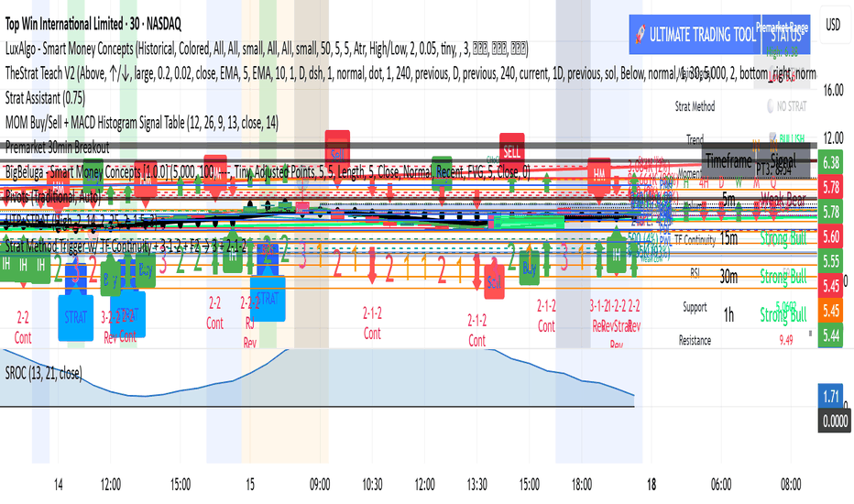Viewport: 854px width, 504px height.
Task: Click the 09:00 time axis label
Action: point(320,485)
